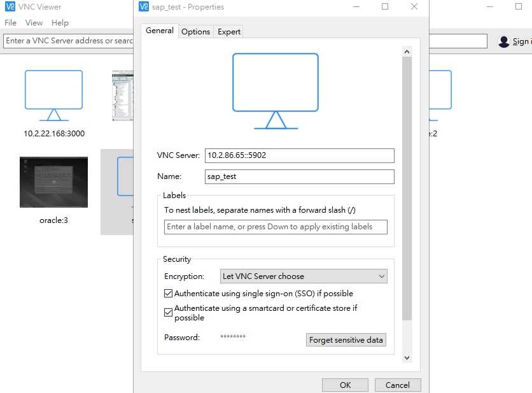This screenshot has width=532, height=393.
Task: Maximize the VNC Viewer main window
Action: click(519, 6)
